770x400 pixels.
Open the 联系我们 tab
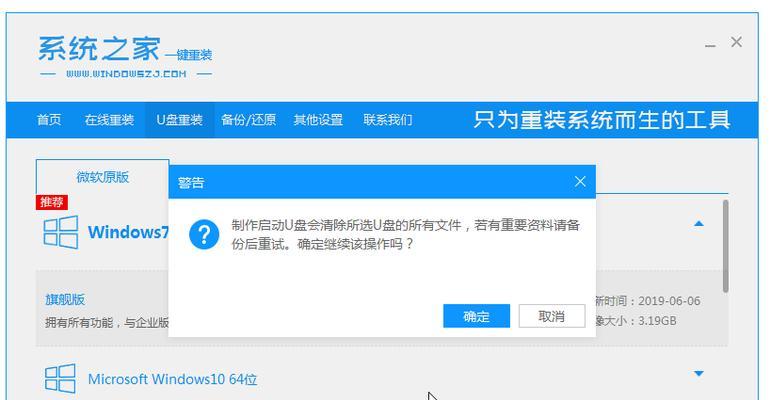click(x=387, y=120)
